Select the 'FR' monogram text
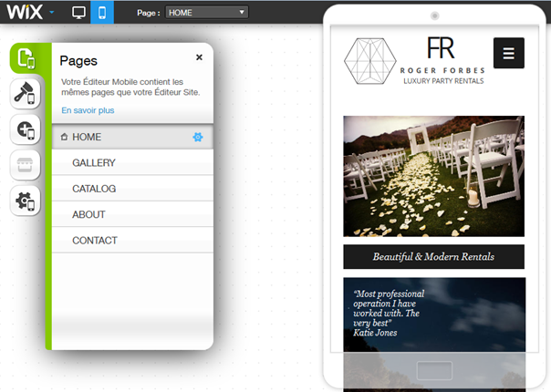Screen dimensions: 551x392 pos(441,48)
